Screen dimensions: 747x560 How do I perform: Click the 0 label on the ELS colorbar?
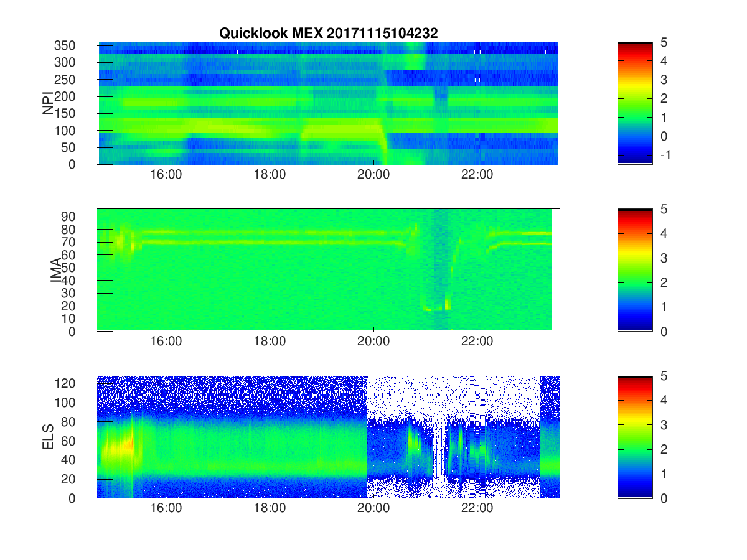tap(663, 498)
